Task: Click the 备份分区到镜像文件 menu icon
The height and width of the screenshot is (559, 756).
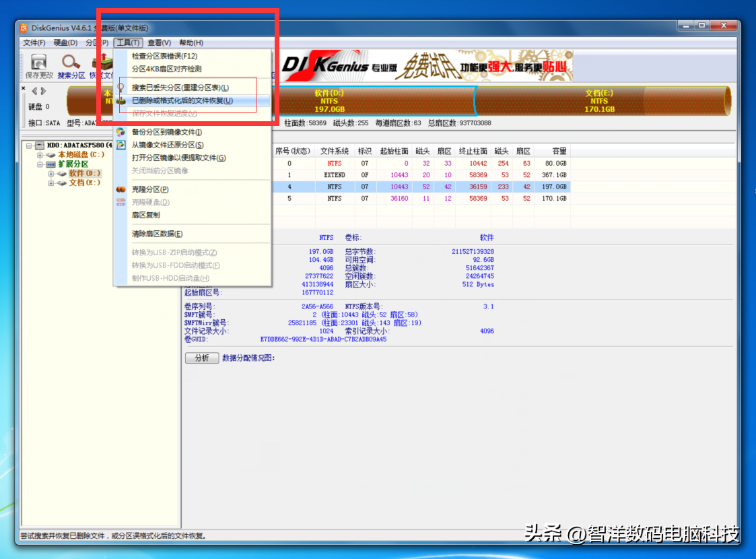Action: [121, 132]
